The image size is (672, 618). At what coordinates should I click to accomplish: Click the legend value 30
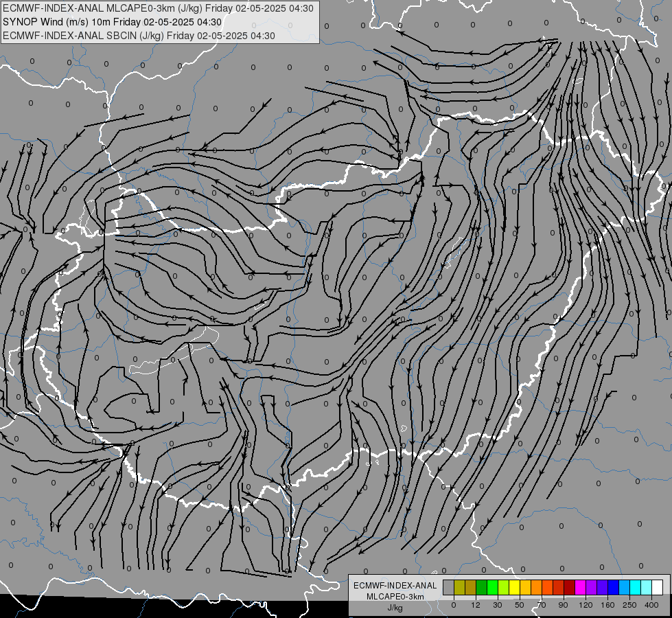click(498, 605)
